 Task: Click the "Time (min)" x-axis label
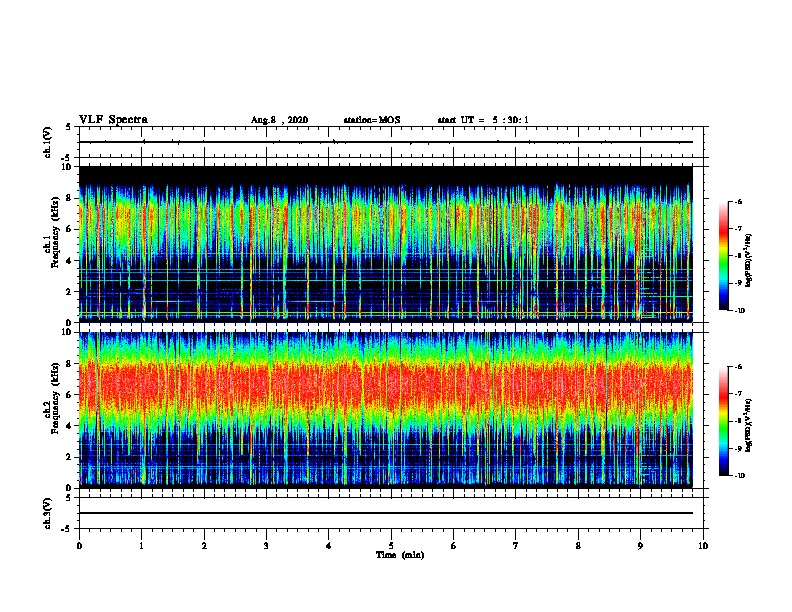tap(400, 555)
